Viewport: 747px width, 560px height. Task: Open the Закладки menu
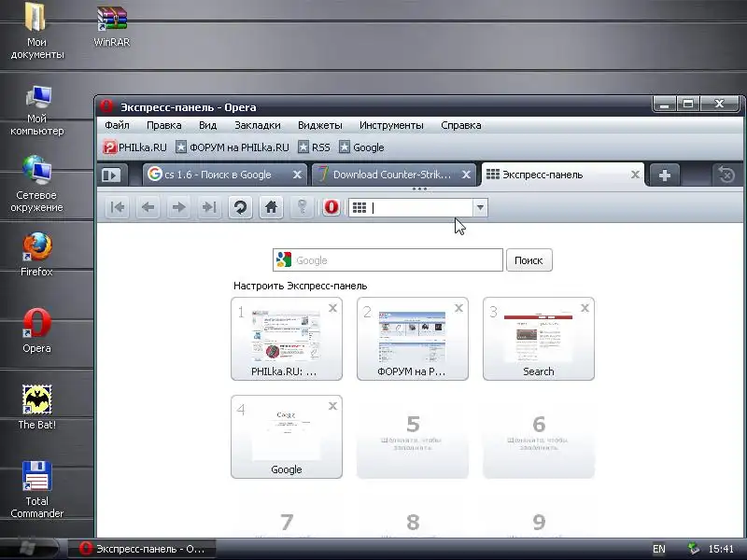[x=258, y=125]
